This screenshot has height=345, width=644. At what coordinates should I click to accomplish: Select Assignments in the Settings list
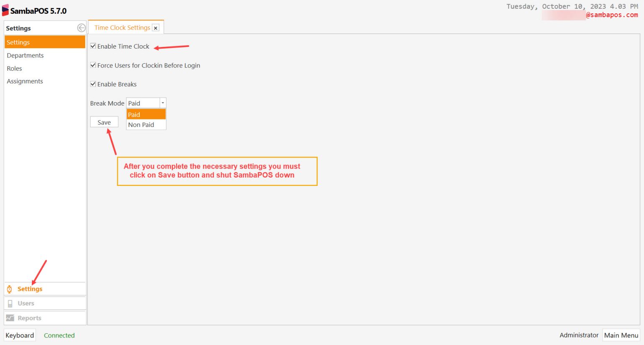tap(25, 81)
